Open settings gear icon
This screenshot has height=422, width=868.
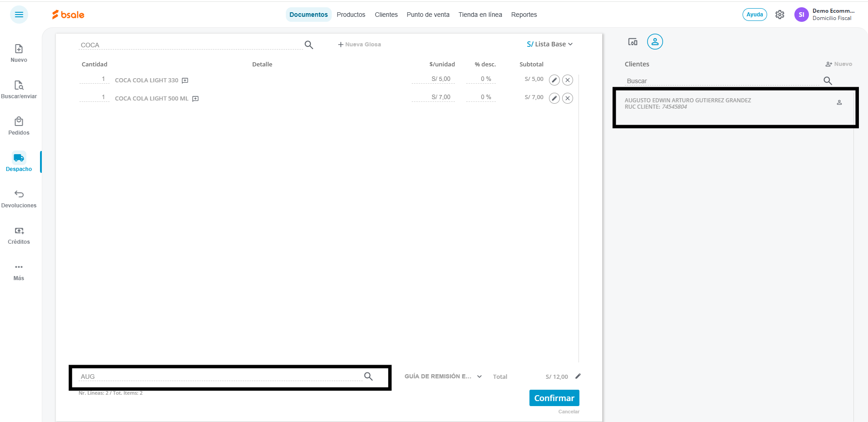pos(780,15)
